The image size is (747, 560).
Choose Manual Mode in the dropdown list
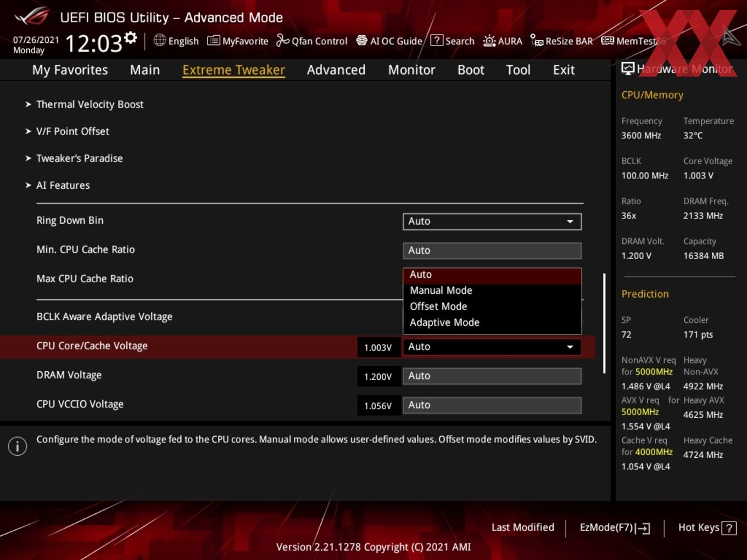[492, 290]
